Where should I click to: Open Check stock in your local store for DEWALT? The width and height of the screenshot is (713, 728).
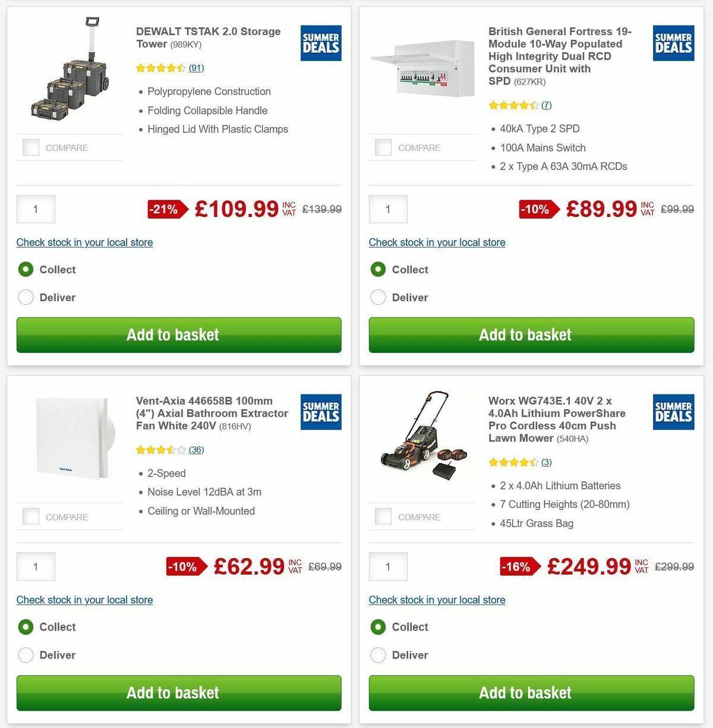click(84, 242)
